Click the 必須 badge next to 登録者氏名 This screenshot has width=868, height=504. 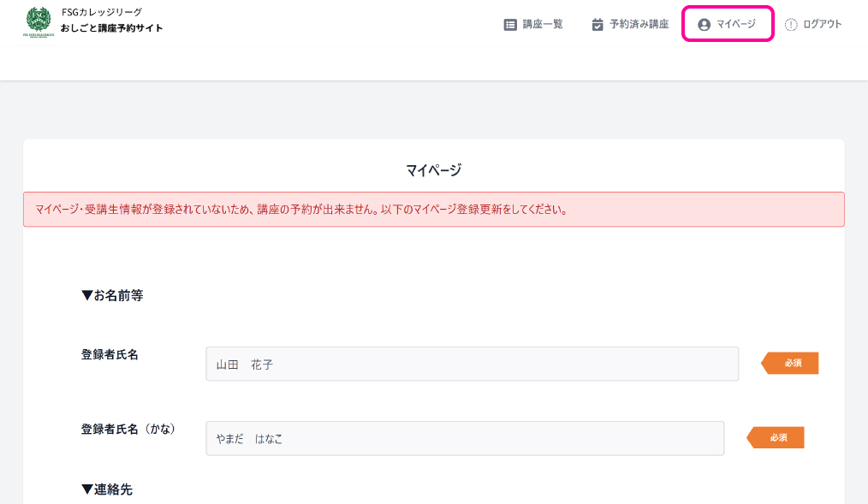791,364
